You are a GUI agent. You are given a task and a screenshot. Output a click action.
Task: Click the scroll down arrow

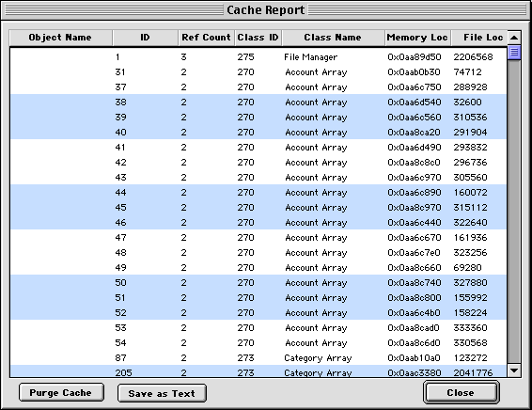click(x=514, y=371)
